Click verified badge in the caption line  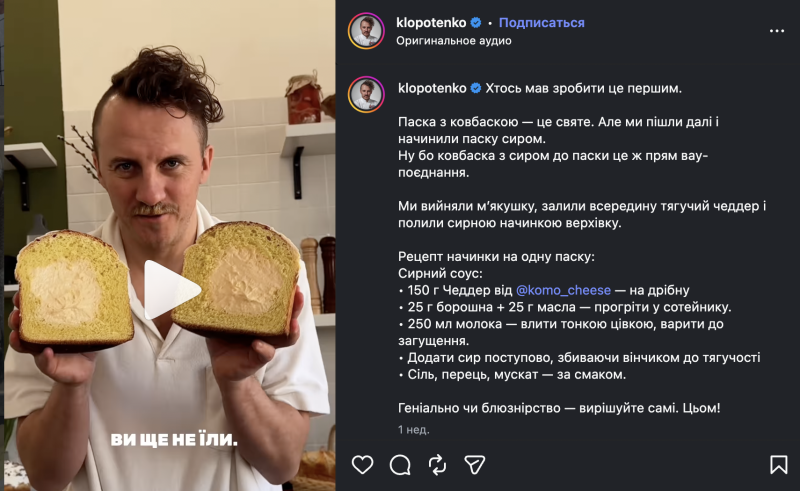[476, 88]
